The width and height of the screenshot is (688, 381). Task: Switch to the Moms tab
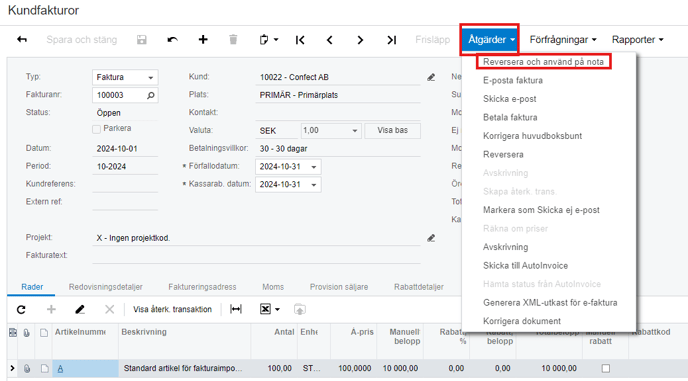point(273,287)
